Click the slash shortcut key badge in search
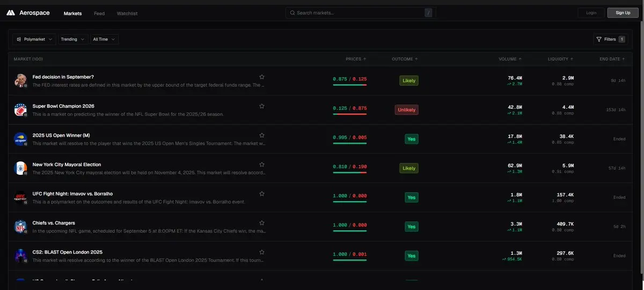This screenshot has width=644, height=290. (x=428, y=13)
